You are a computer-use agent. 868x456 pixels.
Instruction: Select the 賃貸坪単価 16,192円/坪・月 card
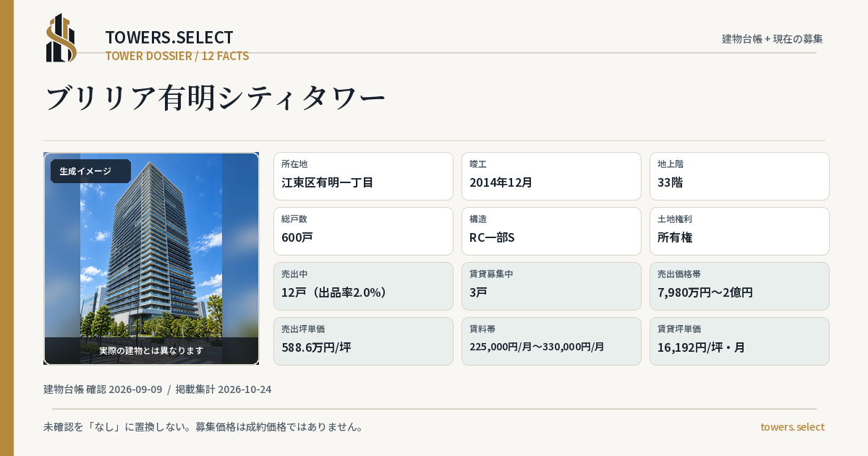[x=739, y=341]
